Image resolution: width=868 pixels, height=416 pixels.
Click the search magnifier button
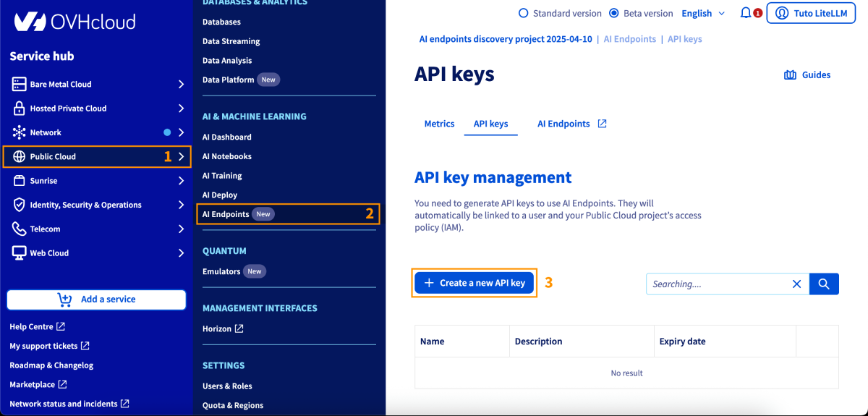[x=824, y=284]
